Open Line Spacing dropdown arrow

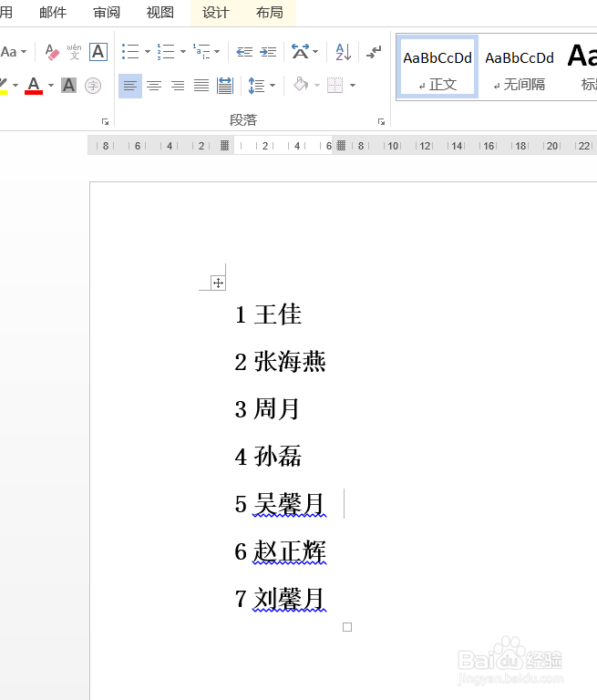click(x=273, y=86)
